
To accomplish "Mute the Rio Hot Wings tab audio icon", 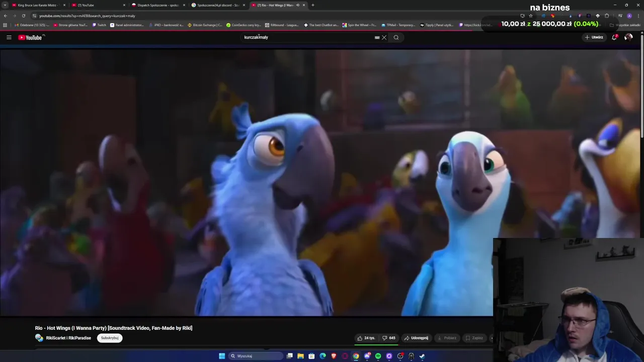I will [297, 5].
